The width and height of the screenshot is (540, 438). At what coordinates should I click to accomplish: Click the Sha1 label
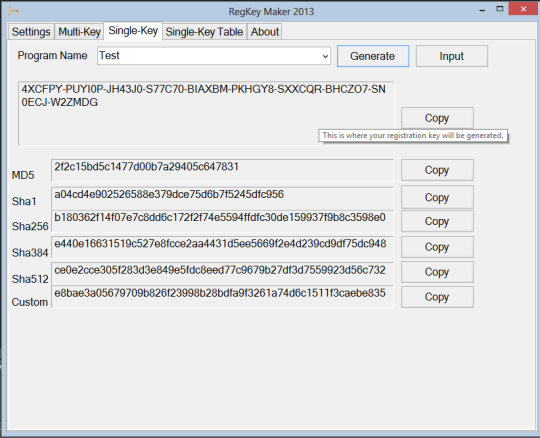pos(24,201)
